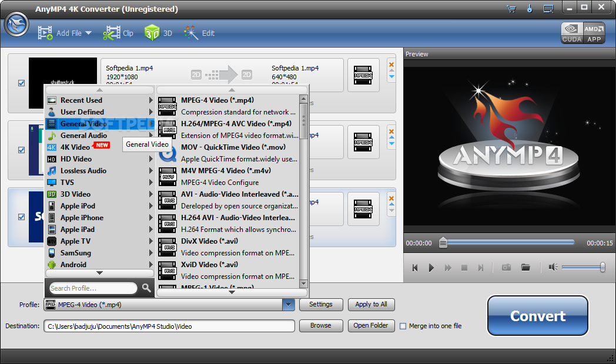This screenshot has width=616, height=364.
Task: Expand the TVS category arrow
Action: tap(151, 183)
